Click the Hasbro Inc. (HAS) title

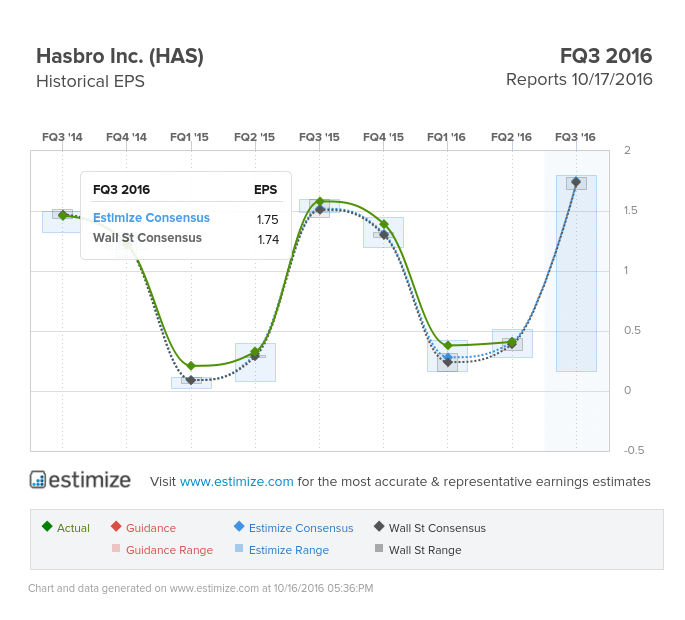(120, 56)
